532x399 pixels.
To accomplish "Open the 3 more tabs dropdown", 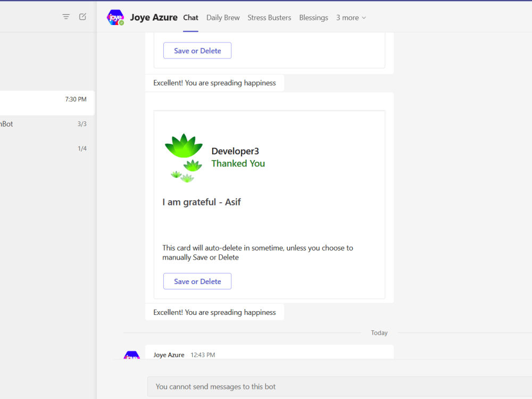I will point(351,18).
